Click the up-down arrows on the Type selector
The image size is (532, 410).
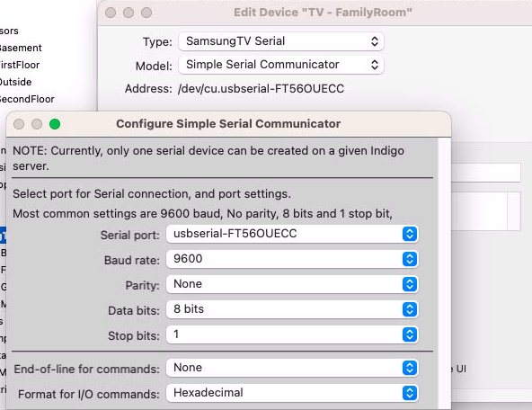coord(375,41)
